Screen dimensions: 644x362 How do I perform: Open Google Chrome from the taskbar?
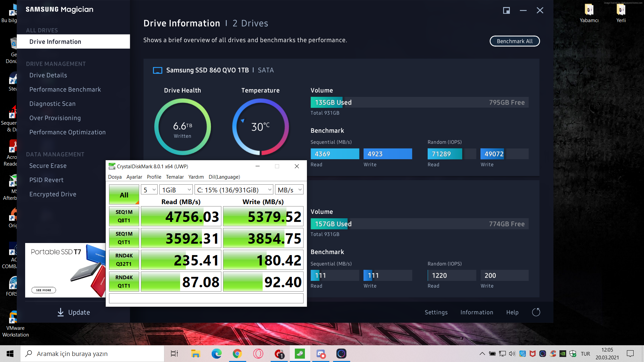click(x=237, y=354)
